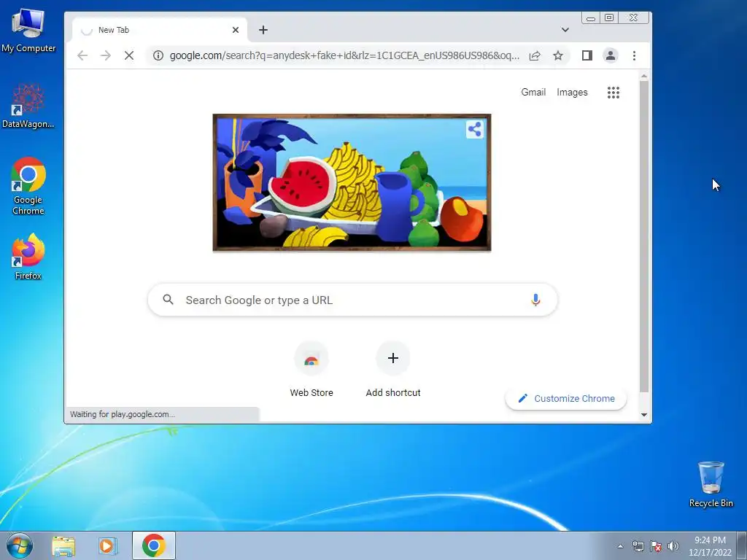This screenshot has width=747, height=560.
Task: Click the volume speaker tray icon
Action: pyautogui.click(x=673, y=546)
